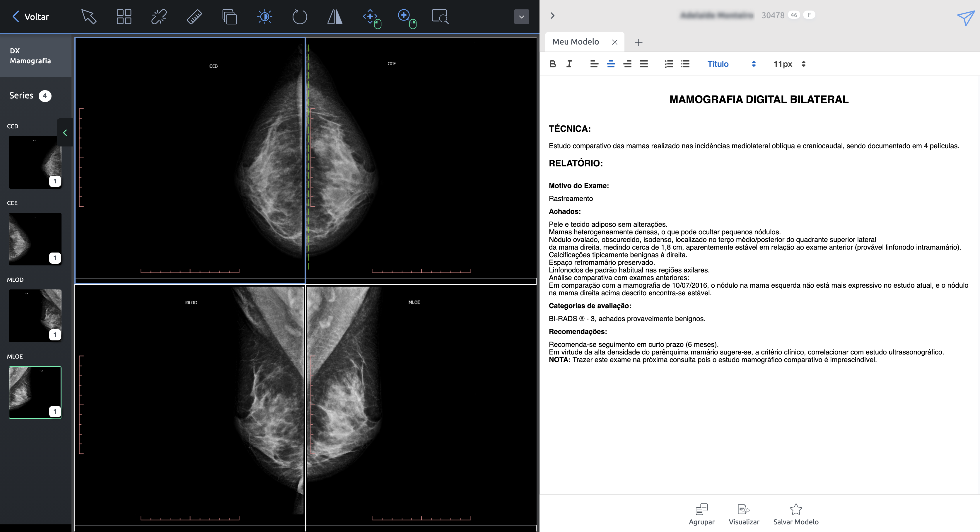
Task: Open the MLOD series thumbnail
Action: click(x=35, y=316)
